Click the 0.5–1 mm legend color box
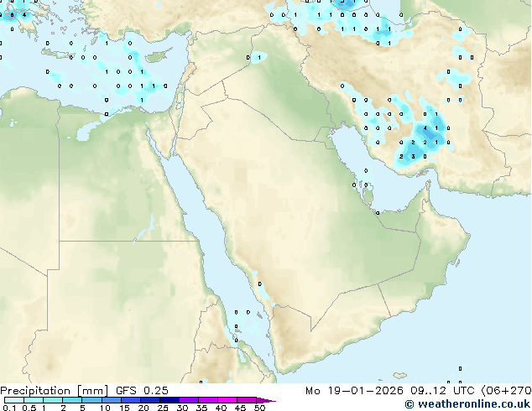The image size is (532, 411). (34, 400)
